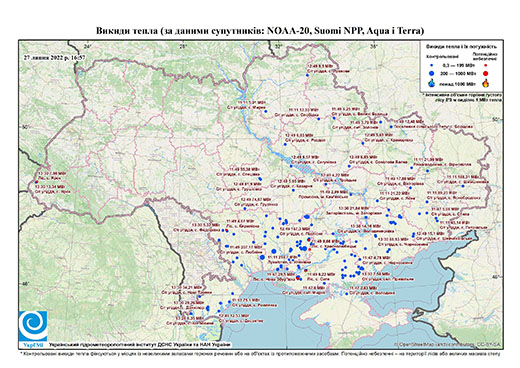
Task: Click the 24° longitude label
Action: tap(88, 47)
